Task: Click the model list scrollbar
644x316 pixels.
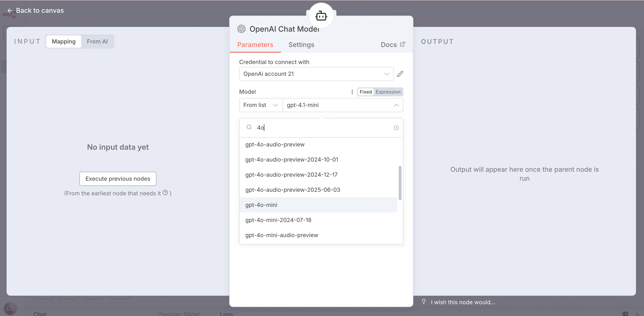Action: (x=400, y=183)
